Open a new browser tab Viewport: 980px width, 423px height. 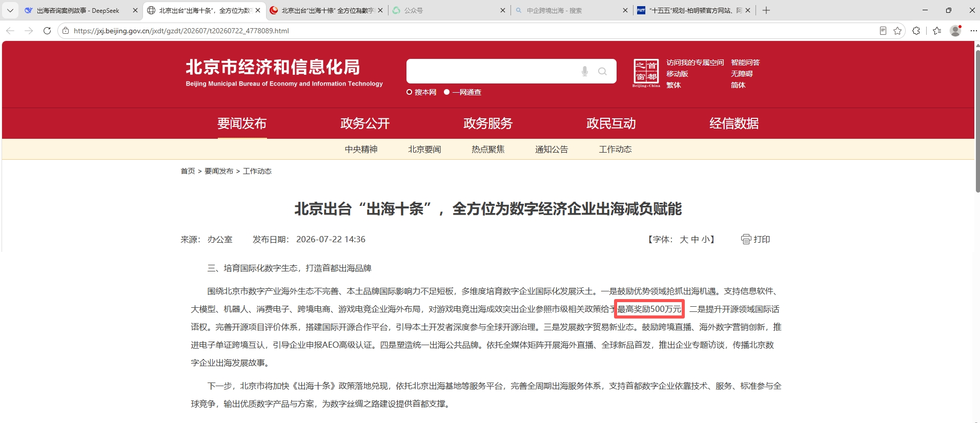click(x=766, y=10)
